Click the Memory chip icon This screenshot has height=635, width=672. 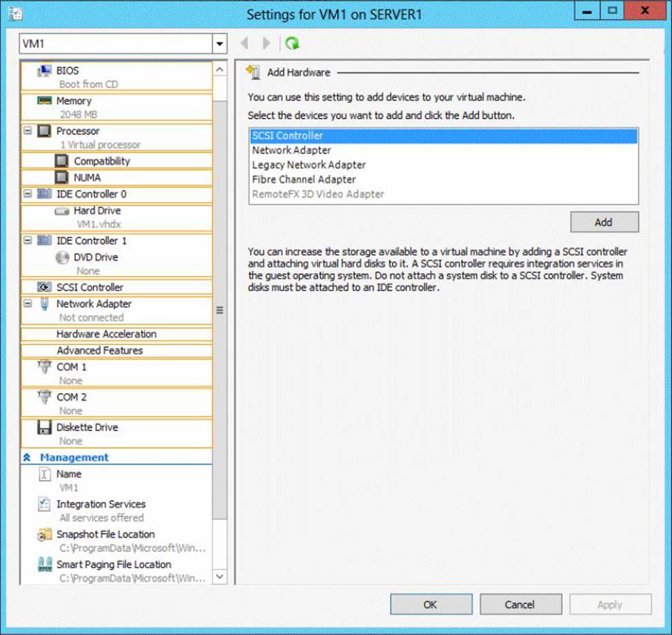pyautogui.click(x=45, y=101)
